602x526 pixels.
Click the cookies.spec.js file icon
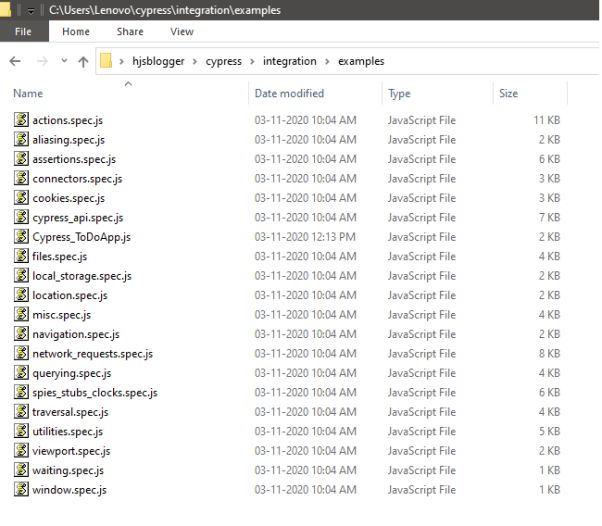21,198
